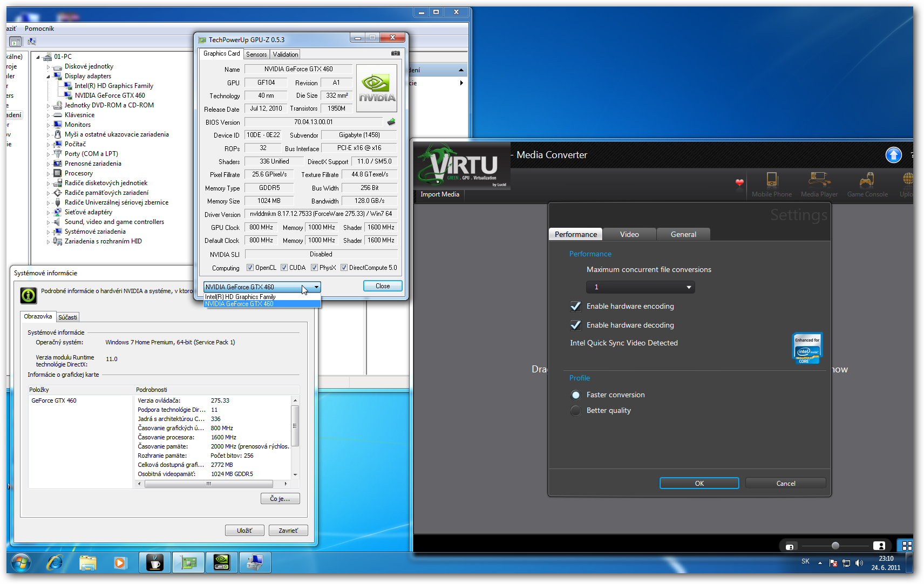Image resolution: width=924 pixels, height=584 pixels.
Task: Click the red heart favorites icon
Action: 739,182
